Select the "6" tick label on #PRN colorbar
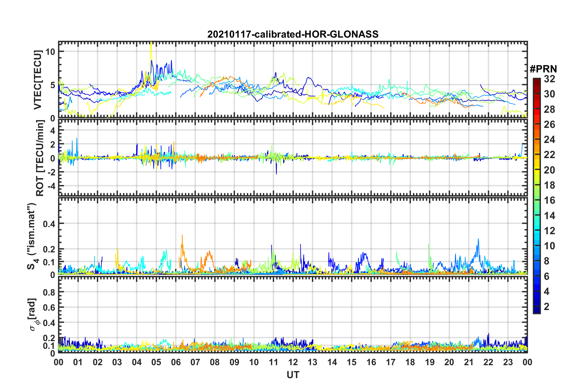The image size is (586, 392). [547, 276]
